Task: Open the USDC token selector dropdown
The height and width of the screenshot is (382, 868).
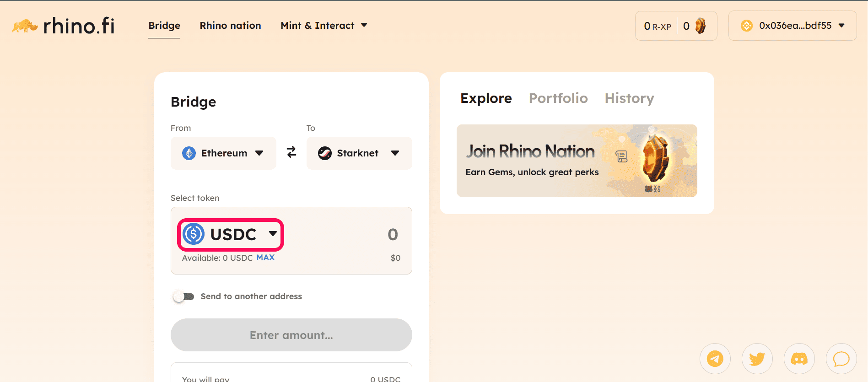Action: pos(231,234)
